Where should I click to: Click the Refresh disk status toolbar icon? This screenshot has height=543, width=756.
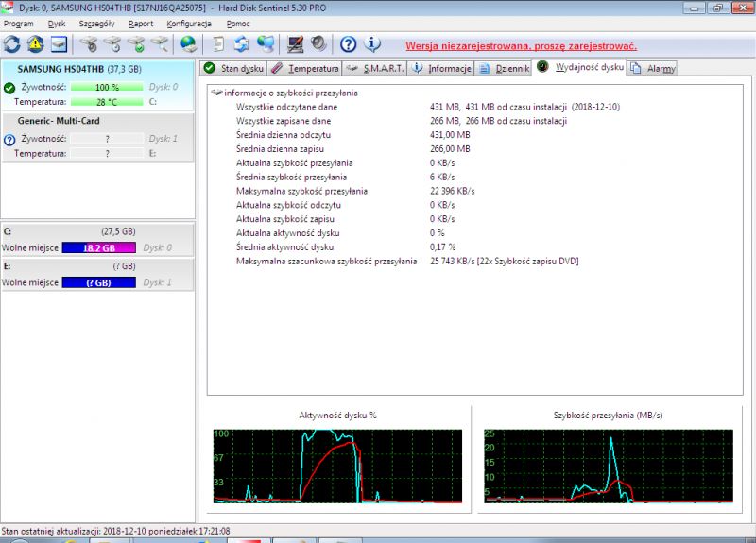(x=12, y=44)
